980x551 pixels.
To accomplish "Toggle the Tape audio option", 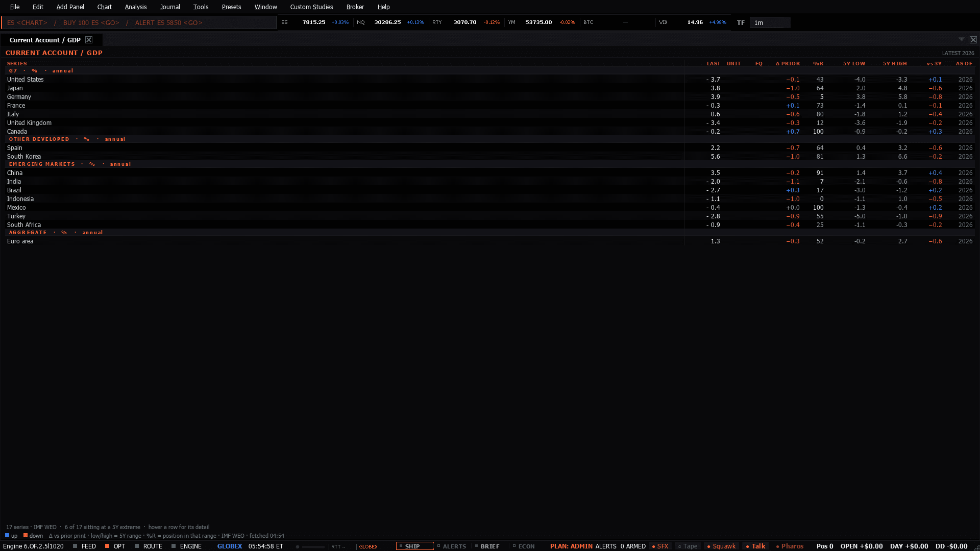I will (688, 546).
